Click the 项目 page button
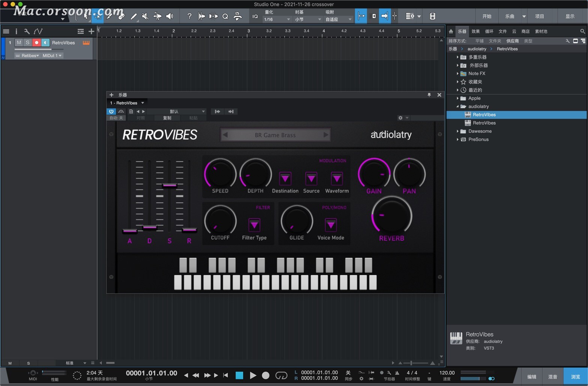The image size is (588, 386). (539, 16)
